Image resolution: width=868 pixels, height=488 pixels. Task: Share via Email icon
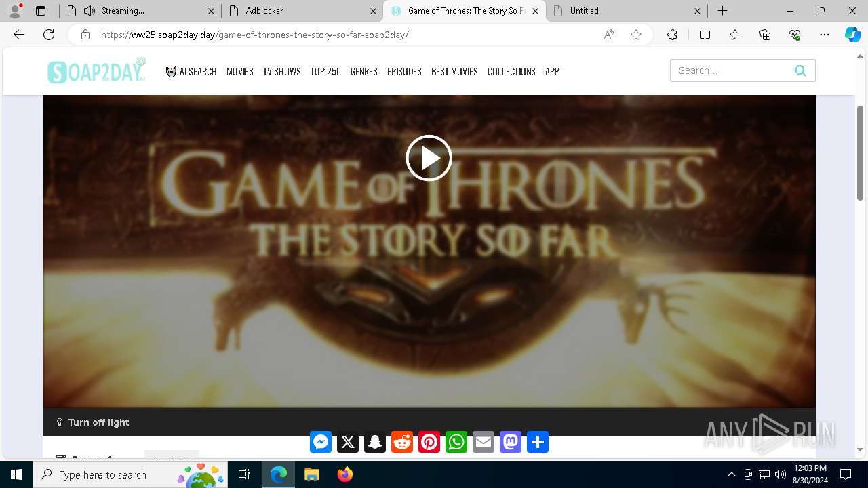(484, 442)
